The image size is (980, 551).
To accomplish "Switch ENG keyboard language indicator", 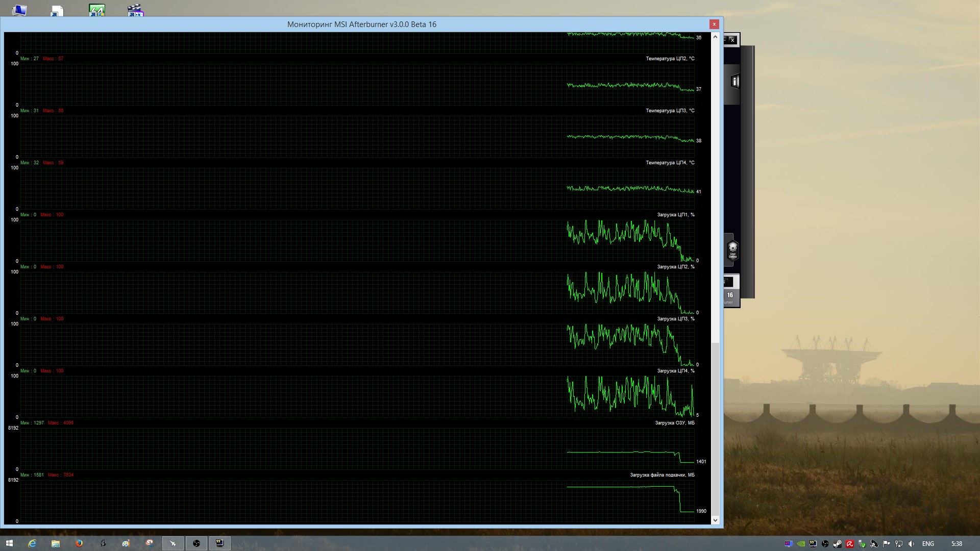I will (928, 544).
